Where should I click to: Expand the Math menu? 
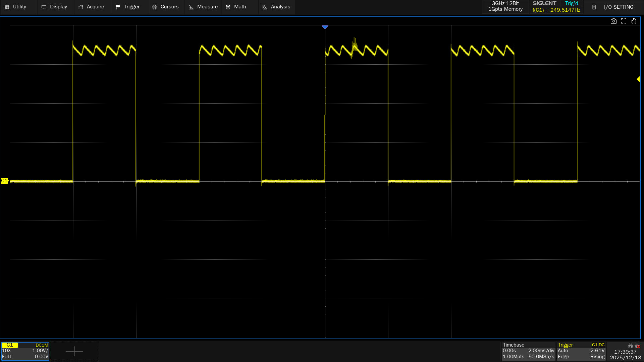coord(236,7)
